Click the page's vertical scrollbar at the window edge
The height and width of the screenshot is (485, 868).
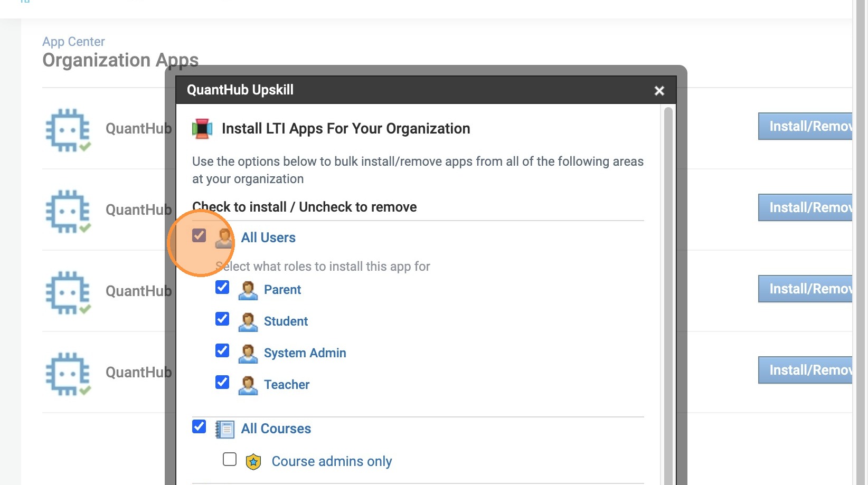tap(861, 243)
